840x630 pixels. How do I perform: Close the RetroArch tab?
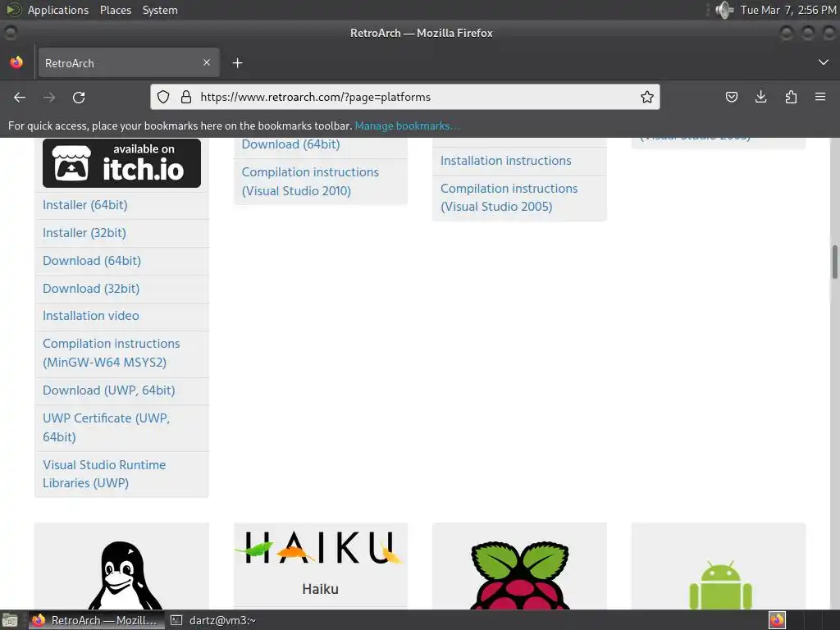pos(207,62)
